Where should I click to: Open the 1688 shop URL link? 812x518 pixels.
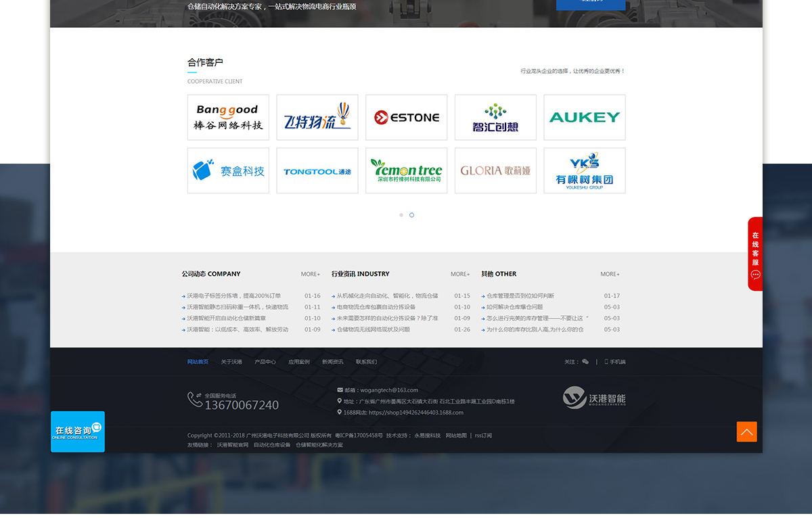coord(416,413)
